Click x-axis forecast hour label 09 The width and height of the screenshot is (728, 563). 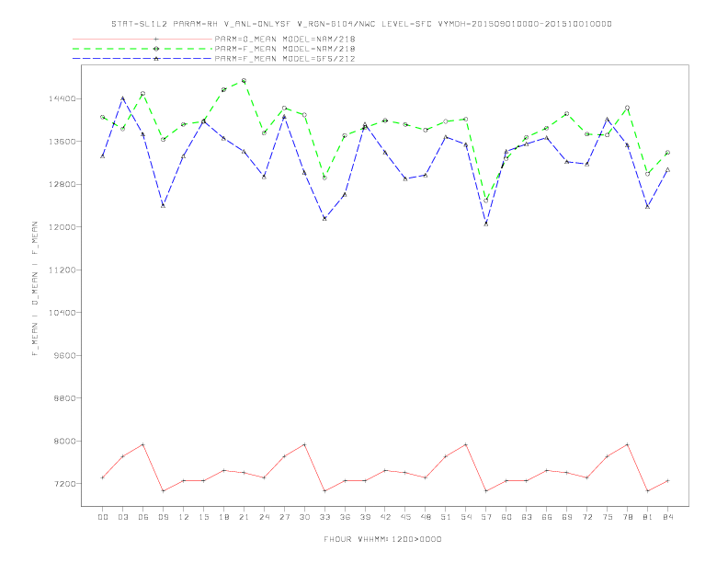click(164, 517)
